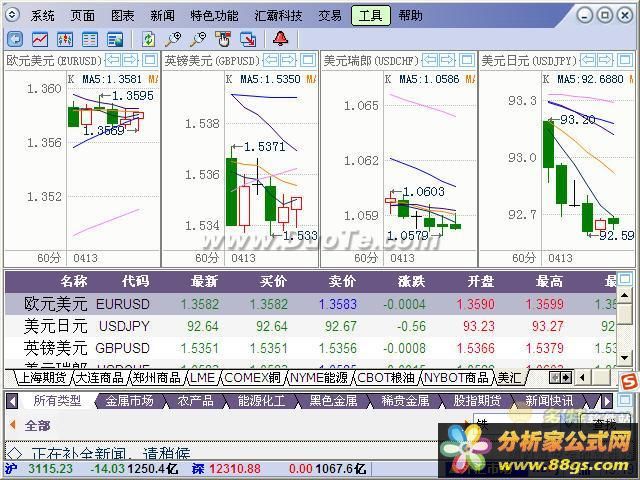640x480 pixels.
Task: Select the 农产品 news category tab
Action: point(195,401)
